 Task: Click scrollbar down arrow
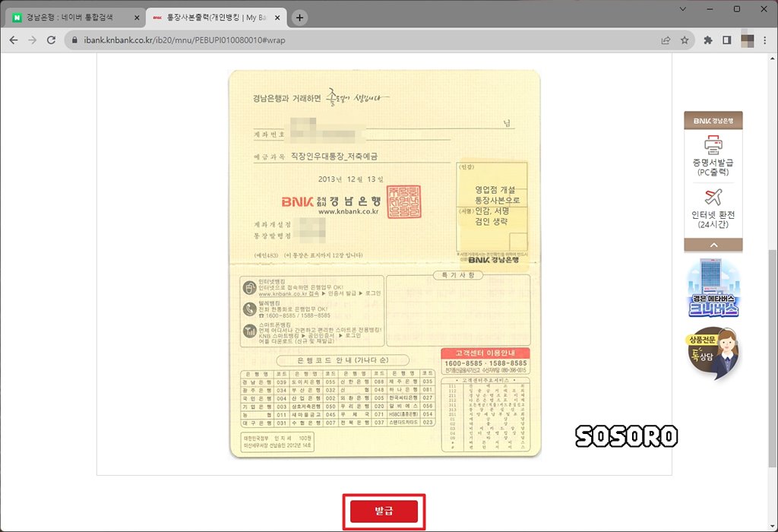click(x=772, y=527)
